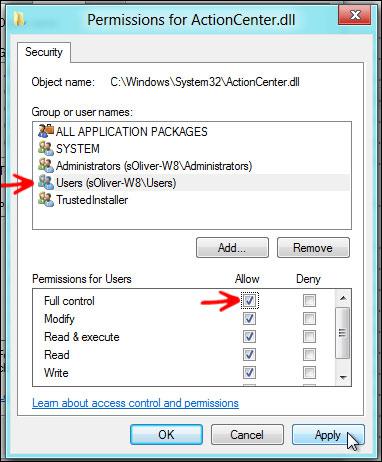Click the permissions list scrollbar thumb

pyautogui.click(x=343, y=332)
